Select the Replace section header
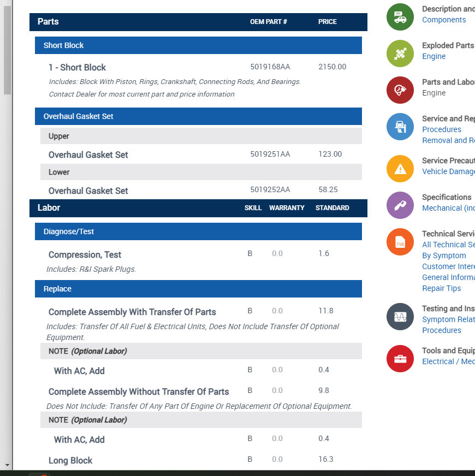Image resolution: width=475 pixels, height=476 pixels. 198,289
